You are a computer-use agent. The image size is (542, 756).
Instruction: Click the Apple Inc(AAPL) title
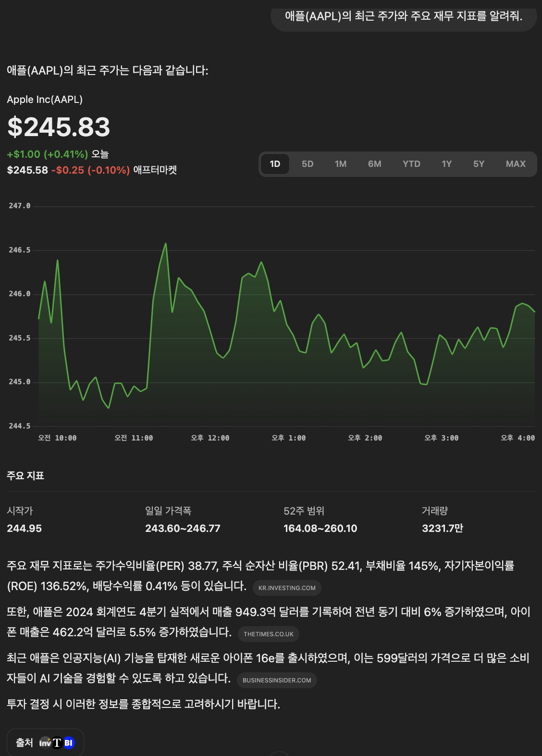(x=45, y=100)
